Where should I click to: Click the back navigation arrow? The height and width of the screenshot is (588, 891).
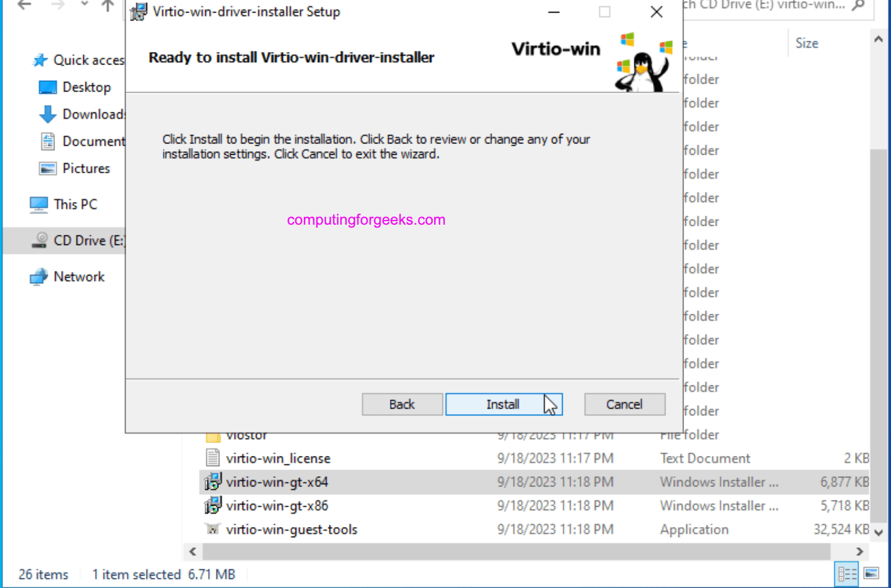pos(23,6)
